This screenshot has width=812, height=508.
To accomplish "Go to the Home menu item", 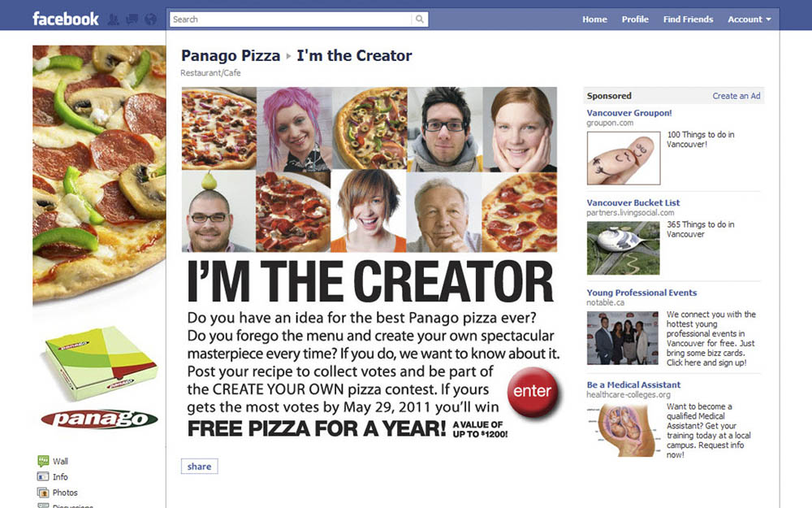I will pyautogui.click(x=594, y=20).
